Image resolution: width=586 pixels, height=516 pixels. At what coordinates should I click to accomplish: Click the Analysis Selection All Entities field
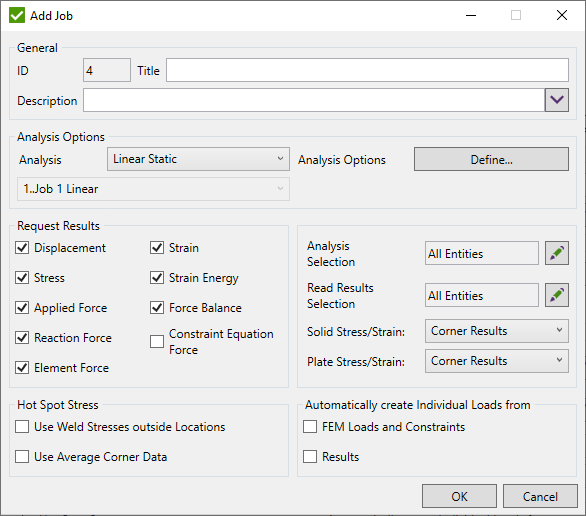(x=482, y=253)
